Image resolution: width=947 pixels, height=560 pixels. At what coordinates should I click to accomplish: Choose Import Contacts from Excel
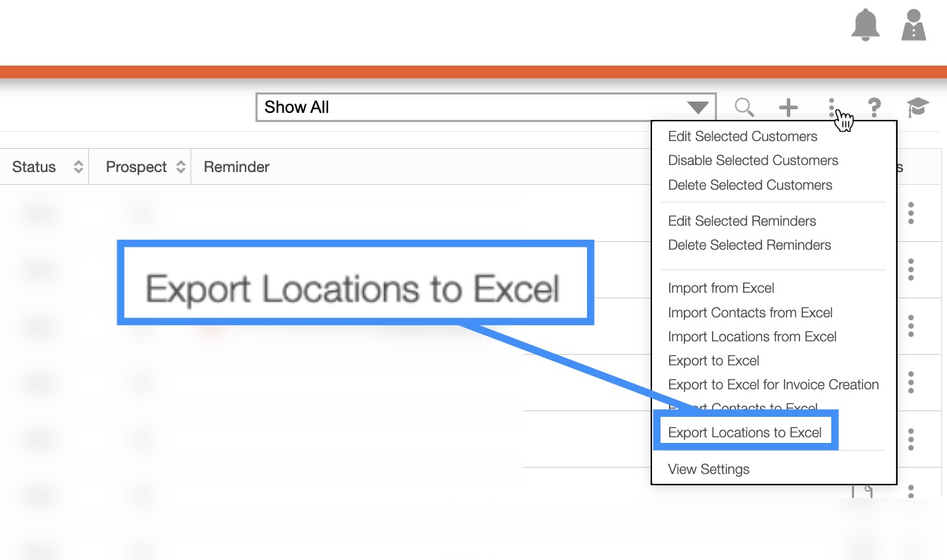point(750,312)
